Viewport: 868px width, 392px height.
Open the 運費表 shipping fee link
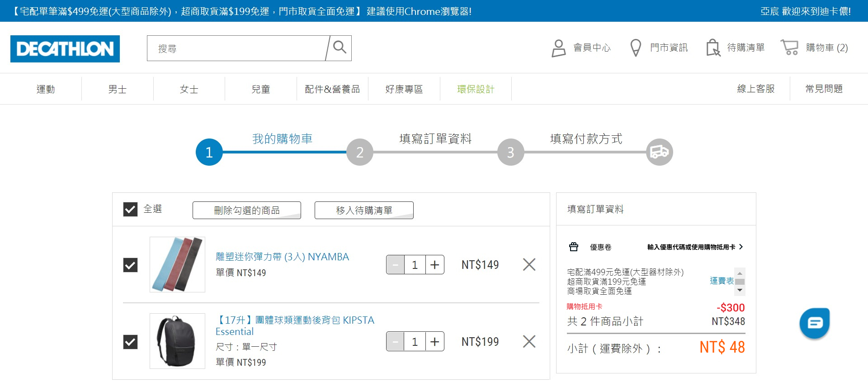(722, 281)
